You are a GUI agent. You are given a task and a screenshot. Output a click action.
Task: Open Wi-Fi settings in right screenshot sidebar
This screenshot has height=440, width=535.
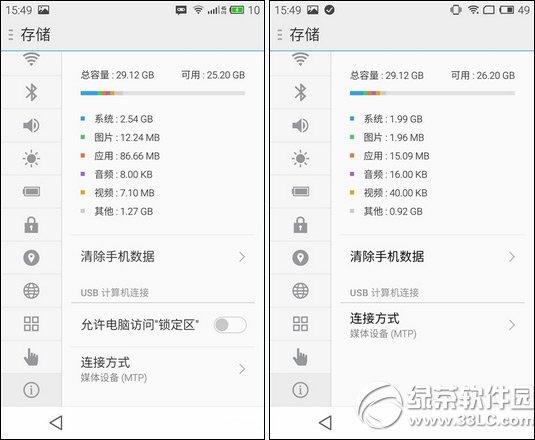click(x=300, y=60)
